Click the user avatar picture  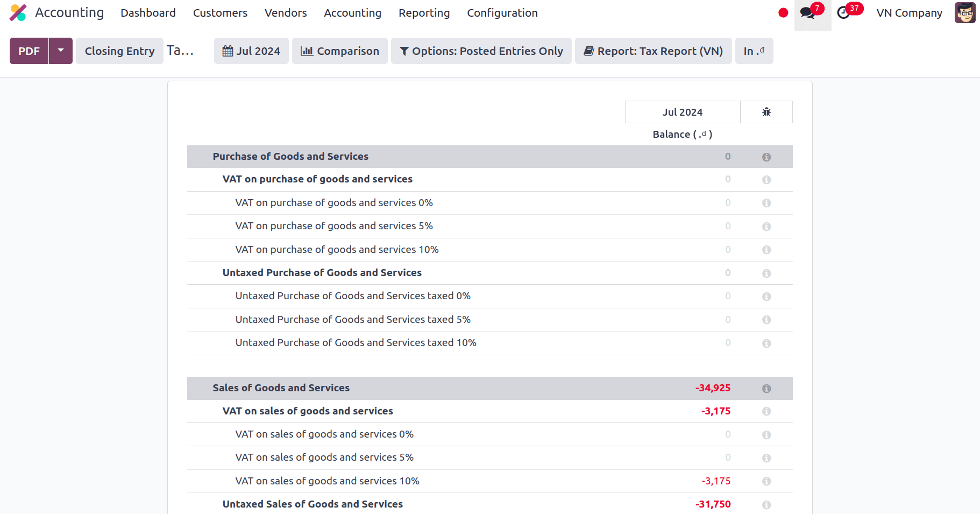point(965,13)
